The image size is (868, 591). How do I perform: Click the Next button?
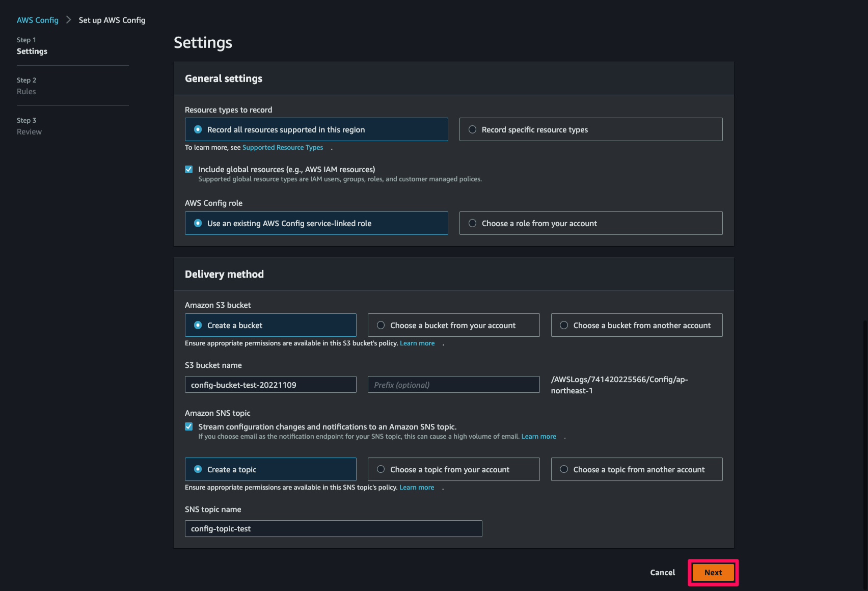(713, 573)
